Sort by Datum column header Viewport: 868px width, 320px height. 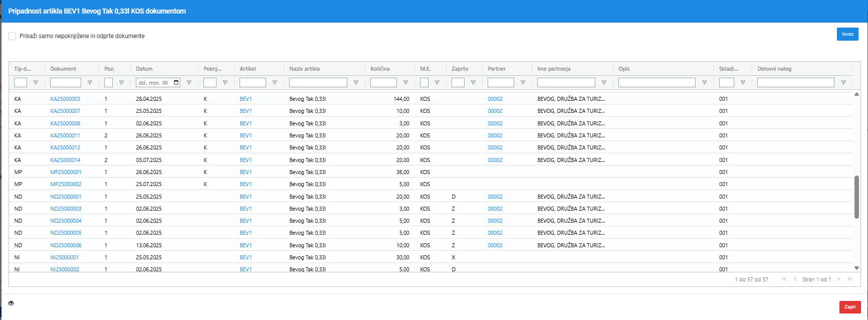coord(144,69)
